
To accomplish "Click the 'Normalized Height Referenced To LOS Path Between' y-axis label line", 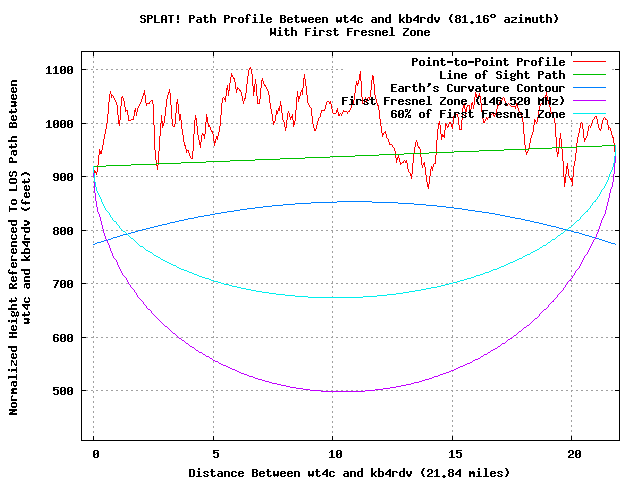I will (x=13, y=247).
